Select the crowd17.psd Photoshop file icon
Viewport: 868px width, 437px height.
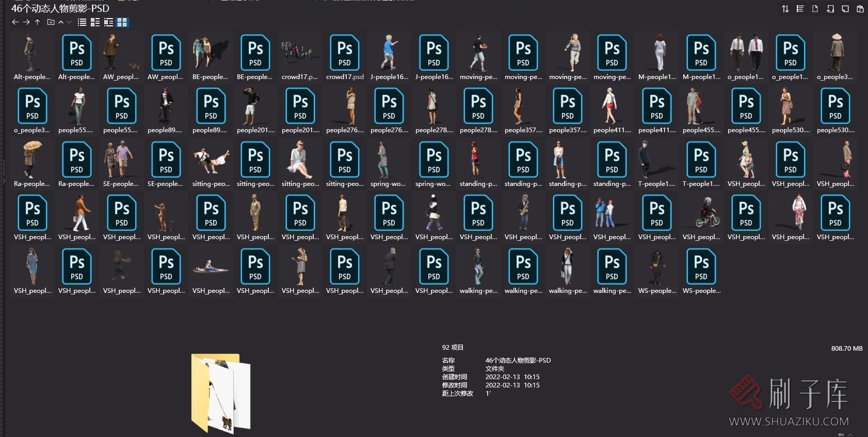point(345,53)
